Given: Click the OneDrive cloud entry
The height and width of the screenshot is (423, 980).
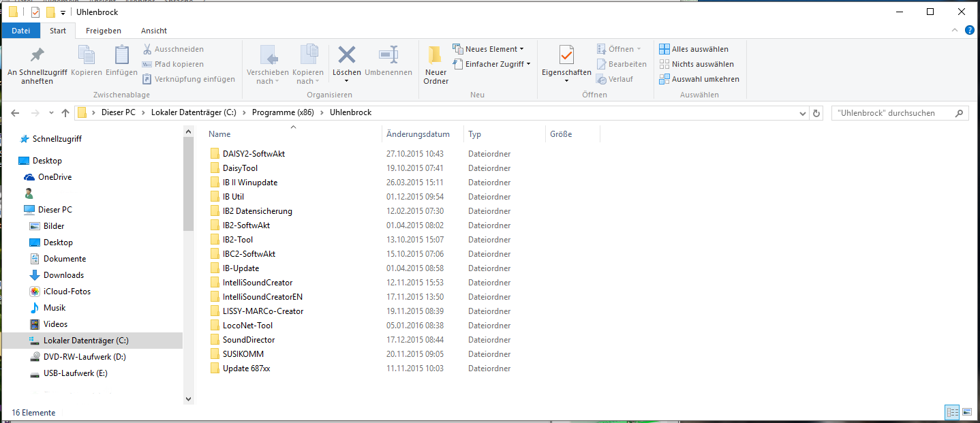Looking at the screenshot, I should tap(48, 177).
